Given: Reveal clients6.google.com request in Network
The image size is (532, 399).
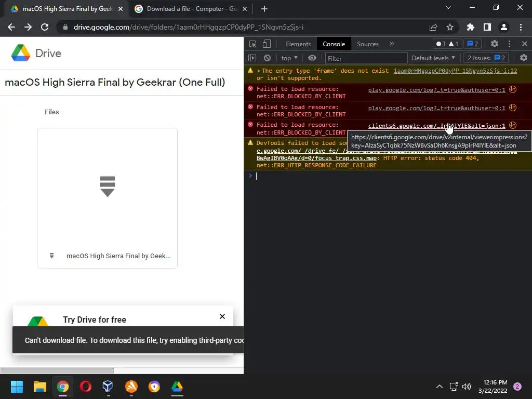Looking at the screenshot, I should (513, 126).
